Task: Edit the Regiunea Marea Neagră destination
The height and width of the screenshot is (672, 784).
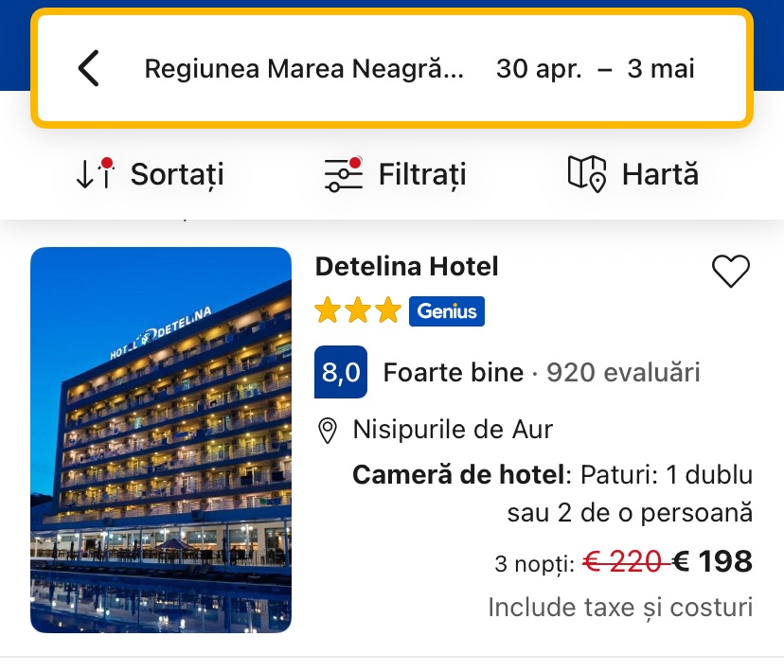Action: 304,69
